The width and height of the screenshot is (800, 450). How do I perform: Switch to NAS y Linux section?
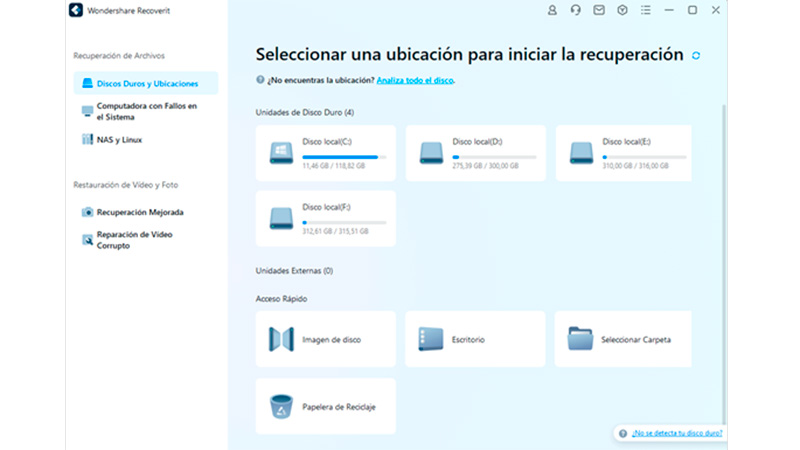pos(119,140)
